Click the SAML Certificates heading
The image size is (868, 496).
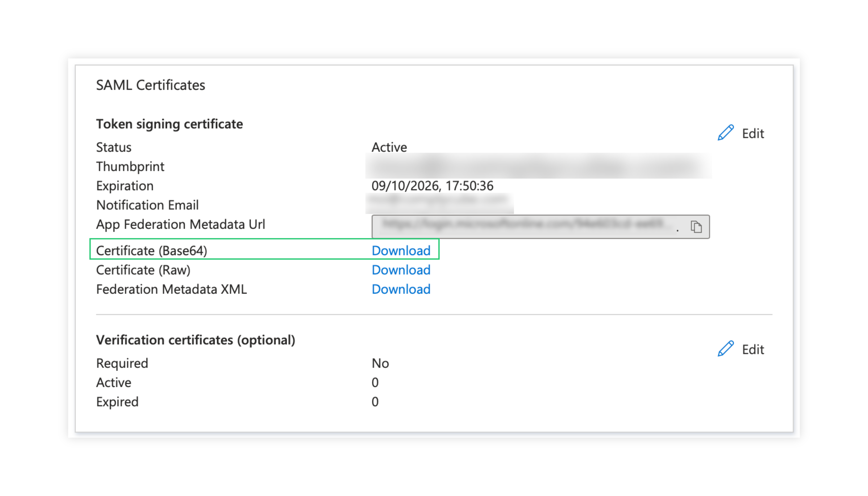[150, 85]
